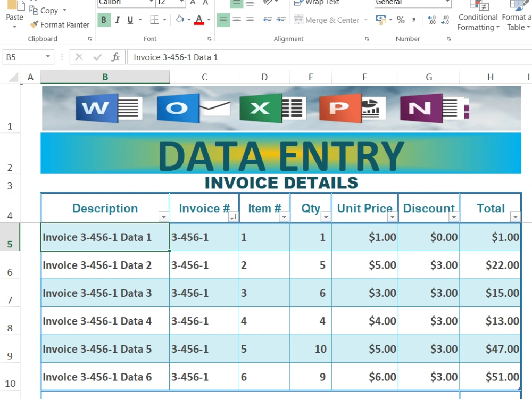This screenshot has height=399, width=532.
Task: Open the Unit Price filter dropdown
Action: (392, 217)
